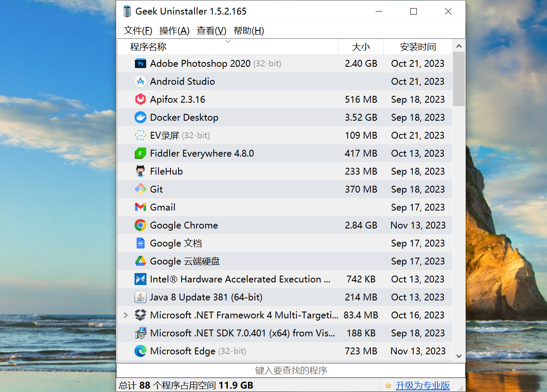Click the 516 MB size value
The width and height of the screenshot is (547, 392).
click(361, 99)
